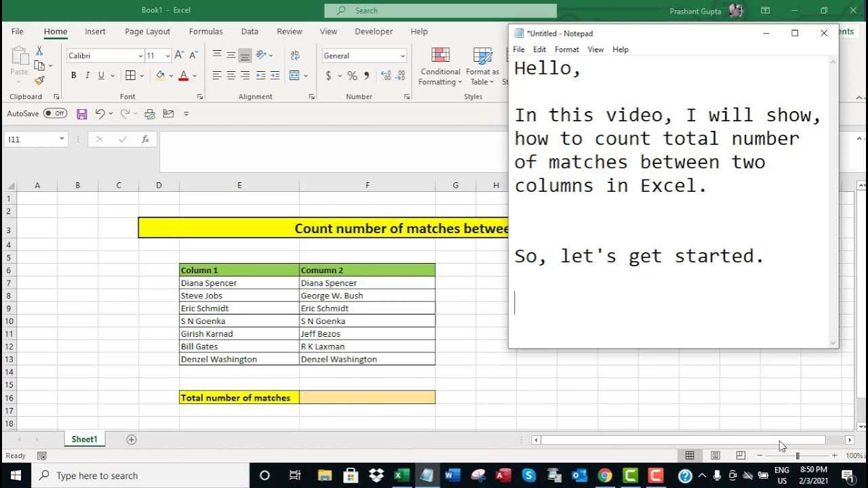The width and height of the screenshot is (868, 488).
Task: Apply the red Font Color
Action: point(183,76)
